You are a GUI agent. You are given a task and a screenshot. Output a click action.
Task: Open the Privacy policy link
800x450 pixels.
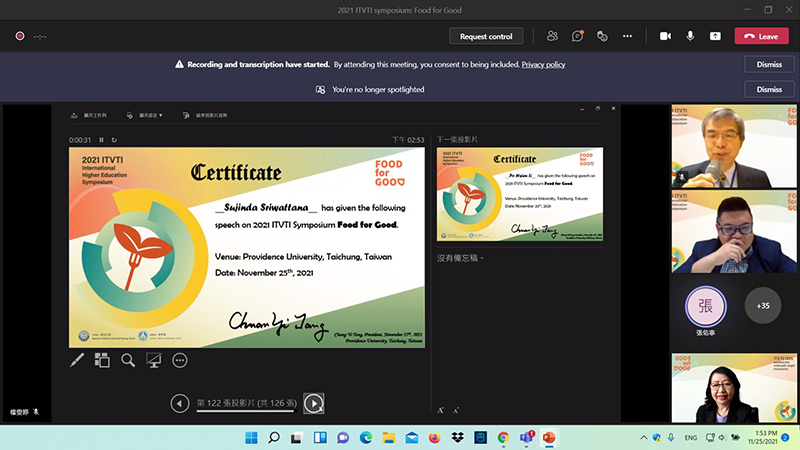(543, 64)
